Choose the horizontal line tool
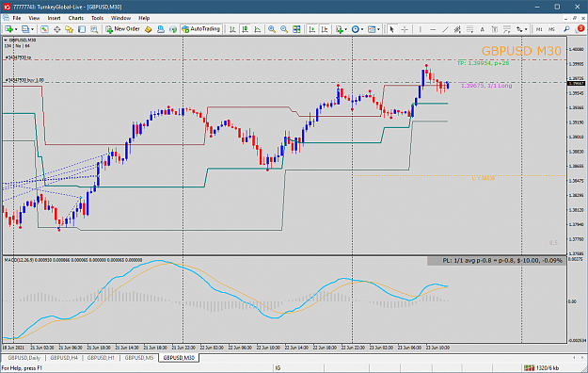The width and height of the screenshot is (588, 373). click(x=433, y=29)
